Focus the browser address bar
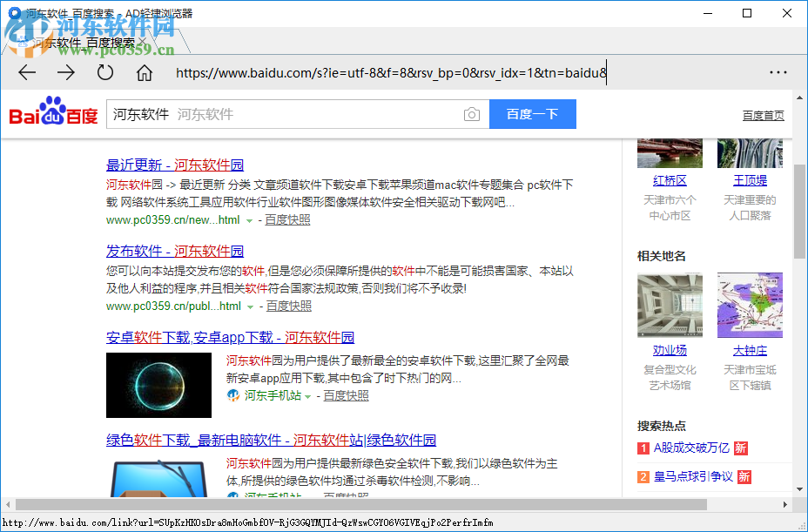This screenshot has width=808, height=532. pyautogui.click(x=392, y=72)
